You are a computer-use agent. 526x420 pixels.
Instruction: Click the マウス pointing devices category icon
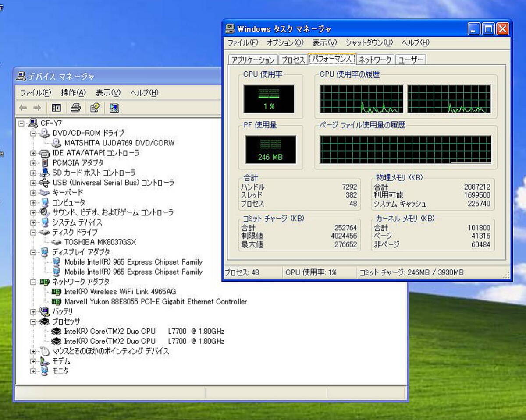coord(45,351)
